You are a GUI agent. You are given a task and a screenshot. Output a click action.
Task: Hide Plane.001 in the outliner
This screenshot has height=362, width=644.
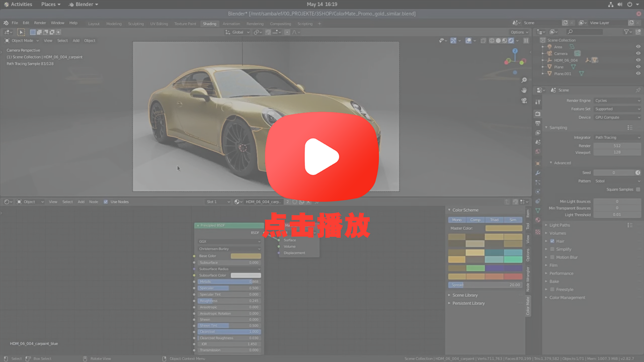(638, 73)
